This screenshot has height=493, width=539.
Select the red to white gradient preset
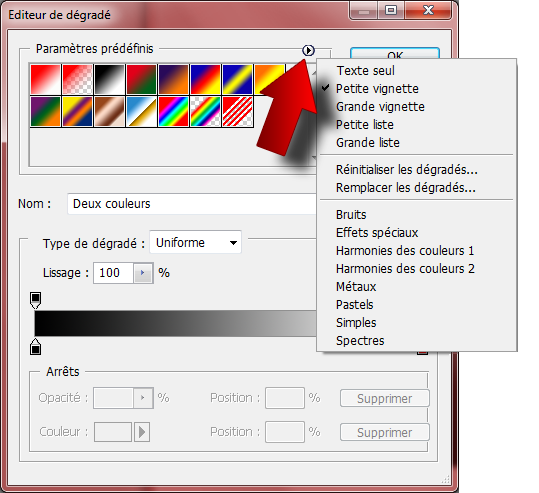click(45, 79)
